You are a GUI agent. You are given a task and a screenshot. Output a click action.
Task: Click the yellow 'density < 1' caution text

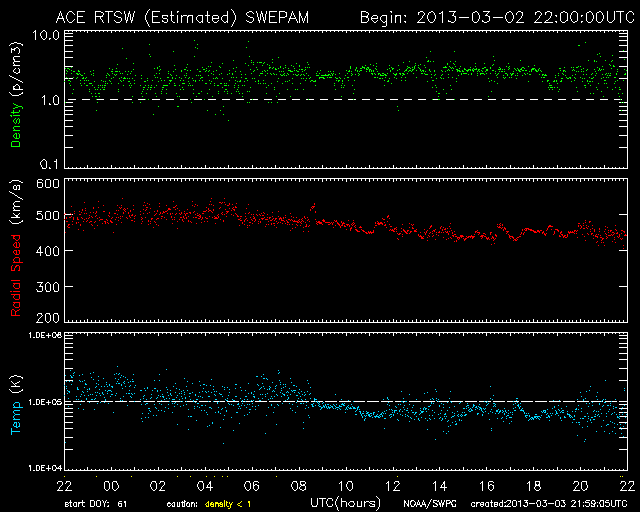(x=228, y=504)
